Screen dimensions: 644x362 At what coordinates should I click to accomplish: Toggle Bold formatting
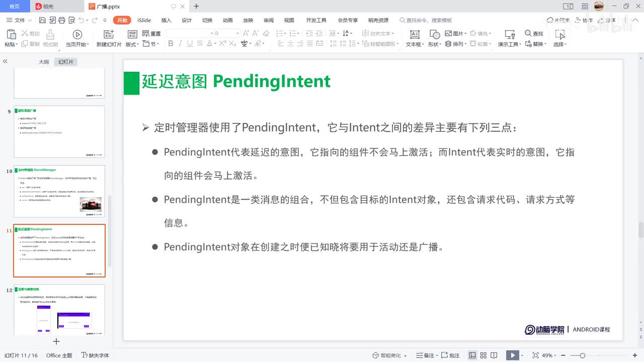pos(171,44)
